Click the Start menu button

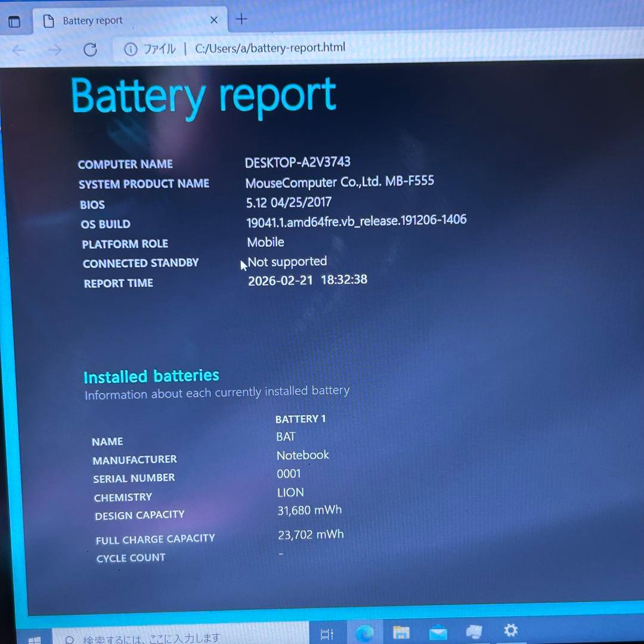34,638
